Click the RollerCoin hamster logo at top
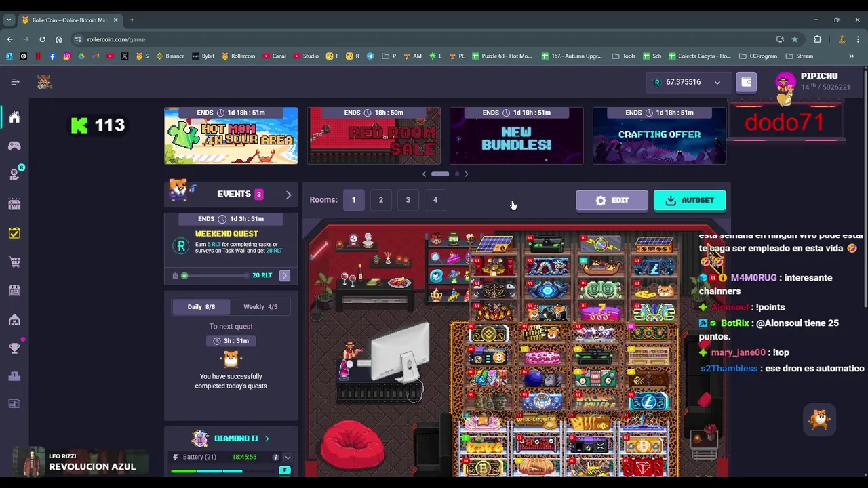This screenshot has height=488, width=868. point(44,82)
